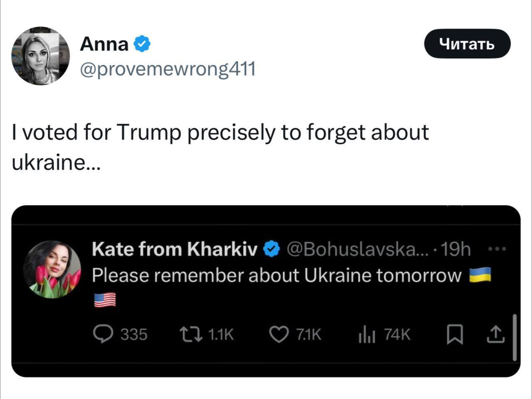Viewport: 532px width, 399px height.
Task: Open view analytics icon showing 74K
Action: (367, 335)
